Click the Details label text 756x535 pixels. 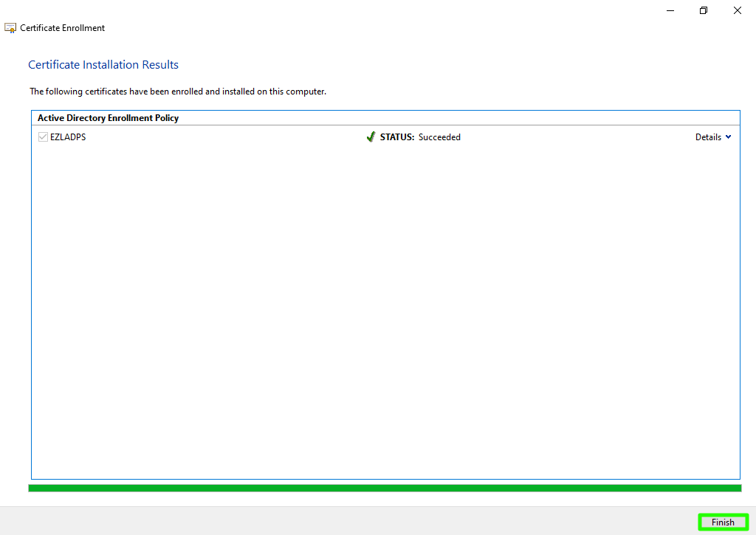click(707, 137)
